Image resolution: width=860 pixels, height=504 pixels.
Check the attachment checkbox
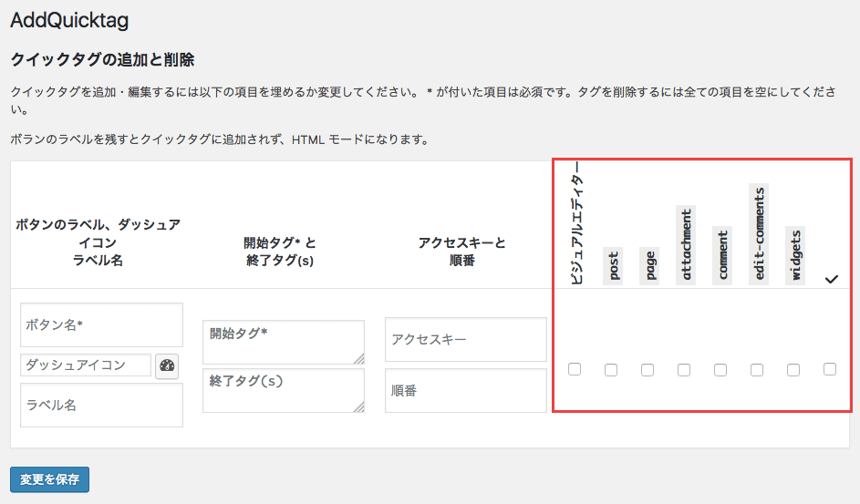click(684, 370)
